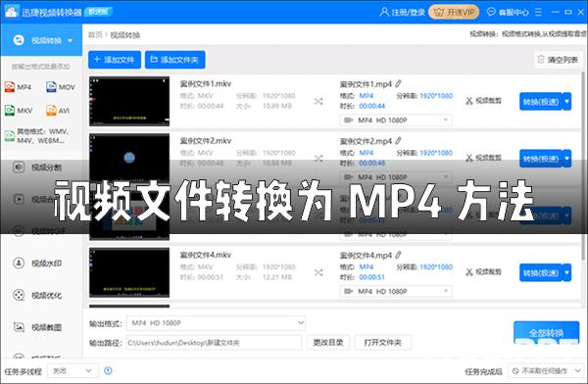Viewport: 588px width, 384px height.
Task: Click the app logo in title bar
Action: tap(11, 12)
